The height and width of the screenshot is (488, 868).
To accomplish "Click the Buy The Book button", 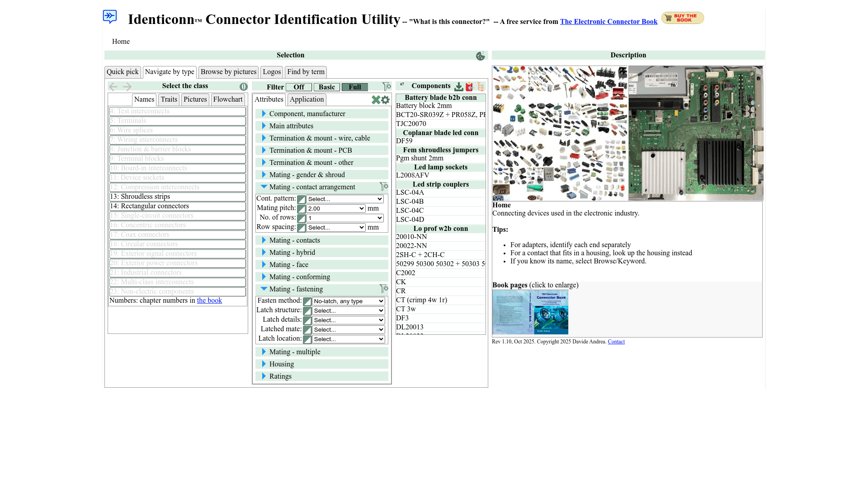I will 682,18.
